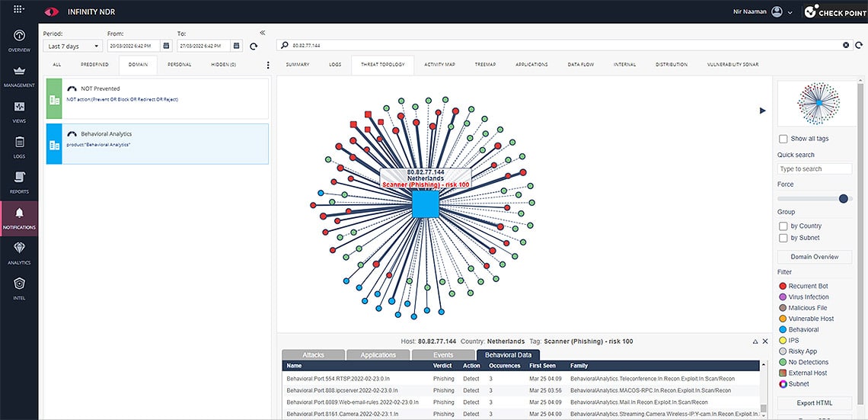
Task: Switch to the Threat Topology tab
Action: tap(382, 65)
